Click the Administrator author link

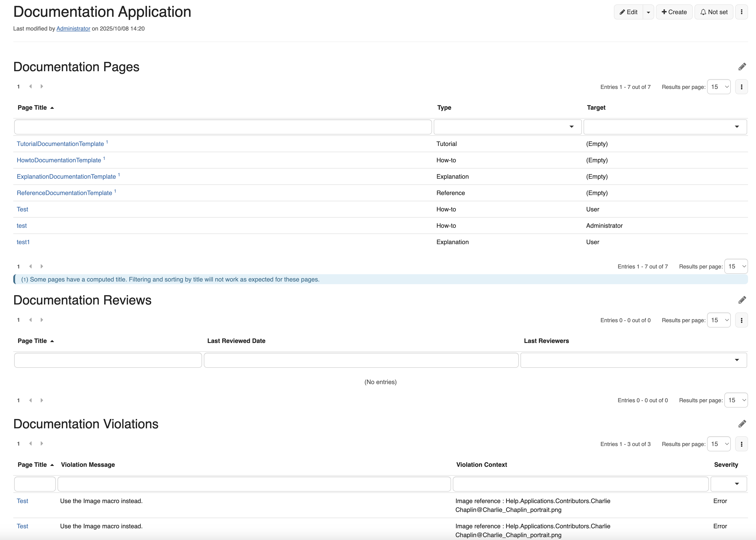73,29
